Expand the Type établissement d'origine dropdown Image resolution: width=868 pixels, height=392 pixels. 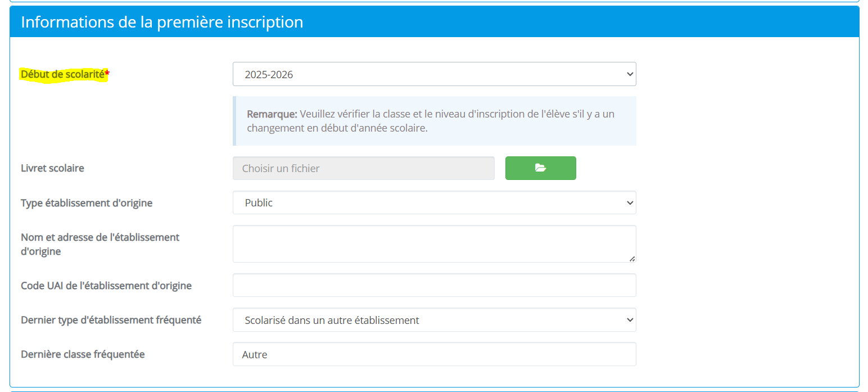(434, 202)
